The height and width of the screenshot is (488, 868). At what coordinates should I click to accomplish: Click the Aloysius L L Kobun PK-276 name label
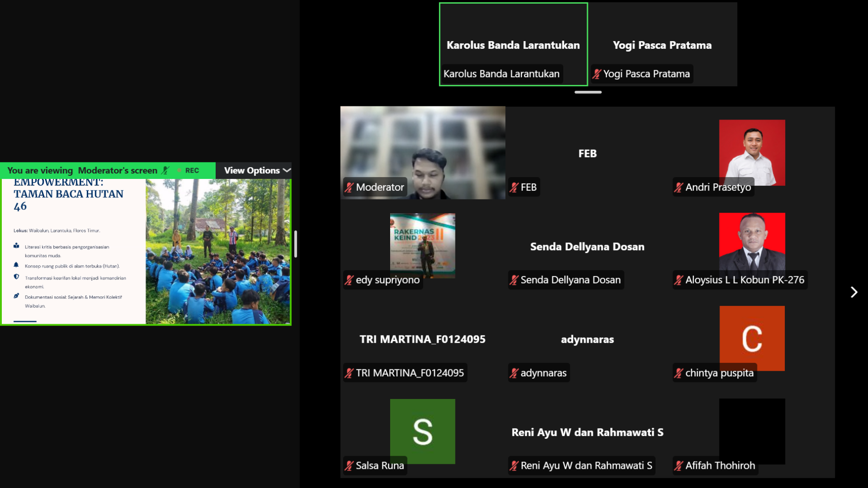click(x=745, y=280)
